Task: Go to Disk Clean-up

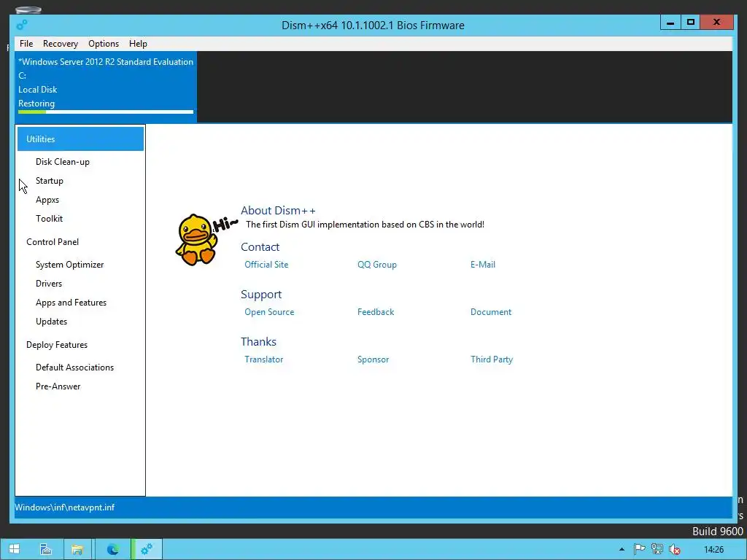Action: [x=63, y=162]
